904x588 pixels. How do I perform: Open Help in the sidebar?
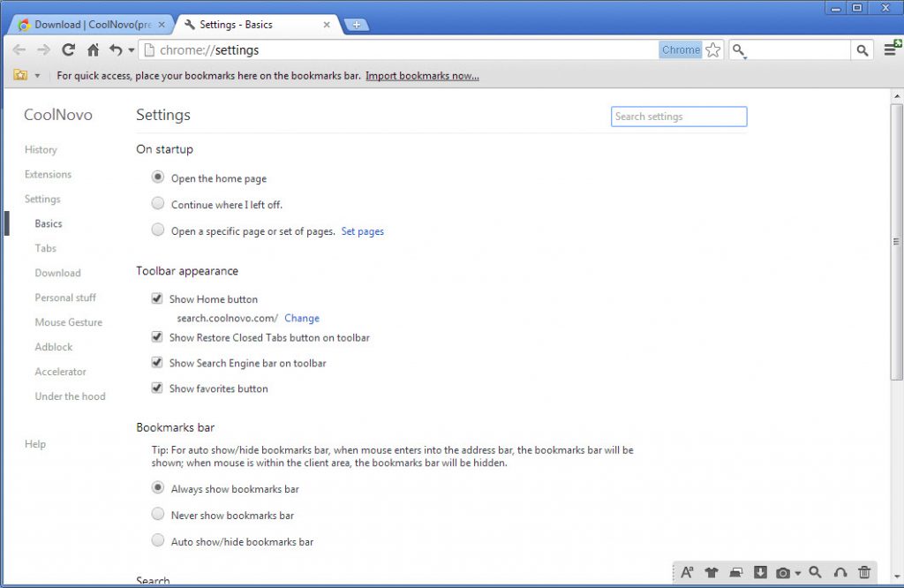pos(35,444)
